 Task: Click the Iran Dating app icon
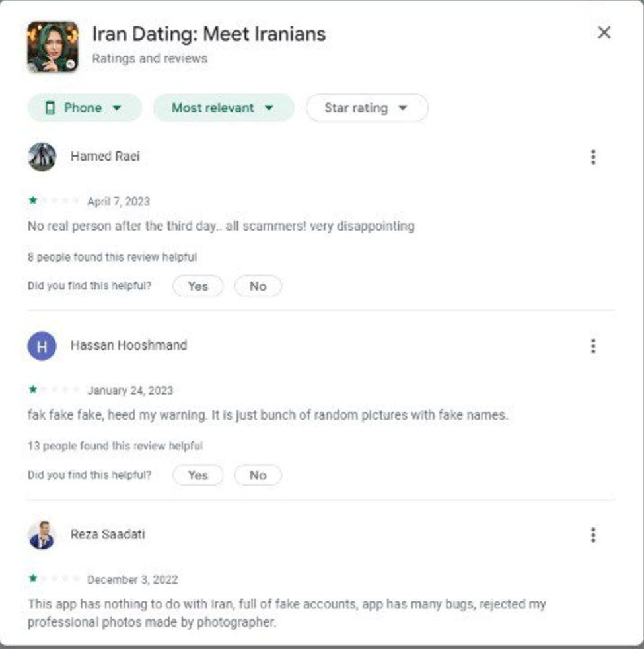(53, 47)
